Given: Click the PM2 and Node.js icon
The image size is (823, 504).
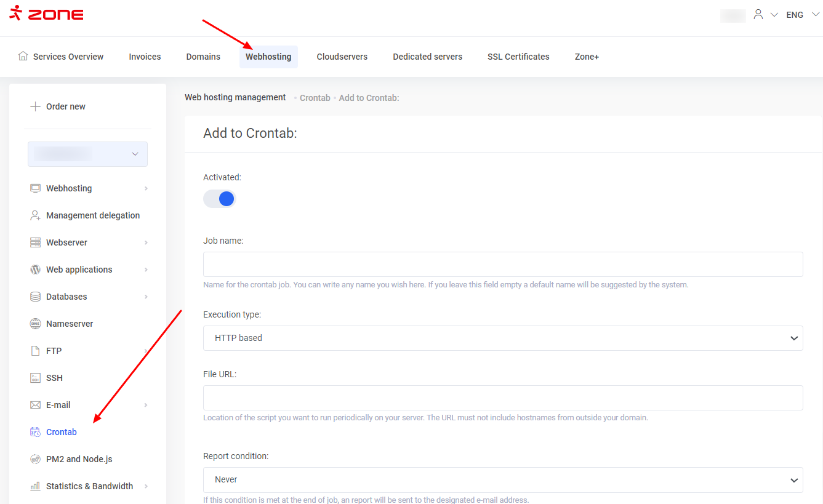Looking at the screenshot, I should point(35,459).
